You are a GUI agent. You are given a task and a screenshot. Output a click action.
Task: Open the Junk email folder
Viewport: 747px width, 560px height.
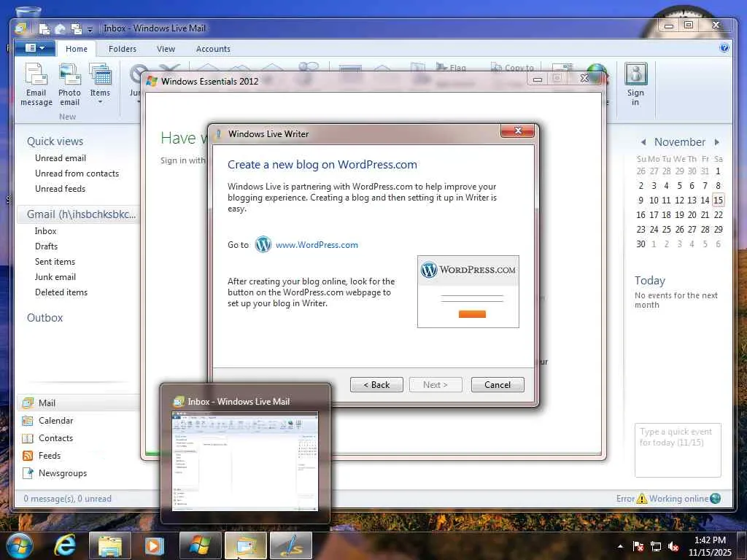[55, 276]
